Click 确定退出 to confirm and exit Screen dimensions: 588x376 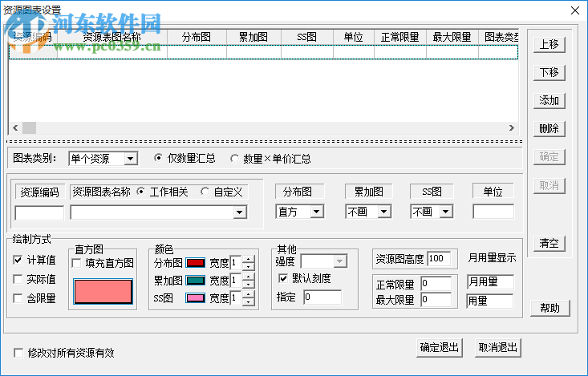click(x=439, y=348)
